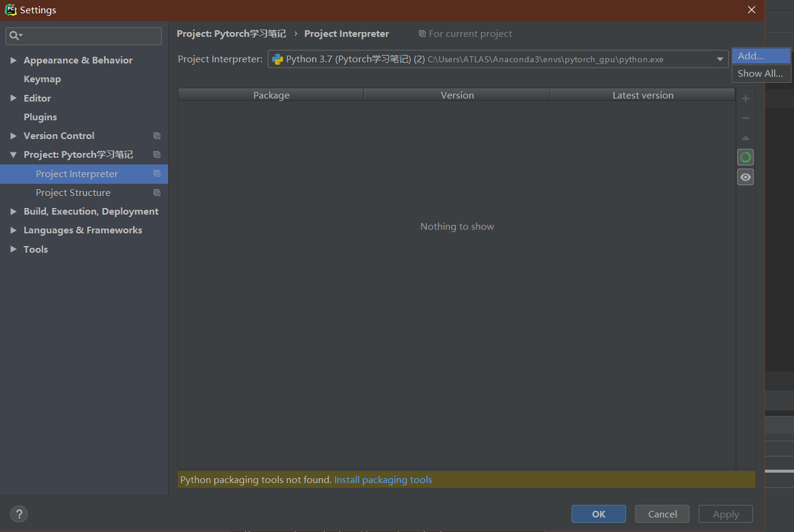Expand Build, Execution, Deployment section

coord(13,212)
